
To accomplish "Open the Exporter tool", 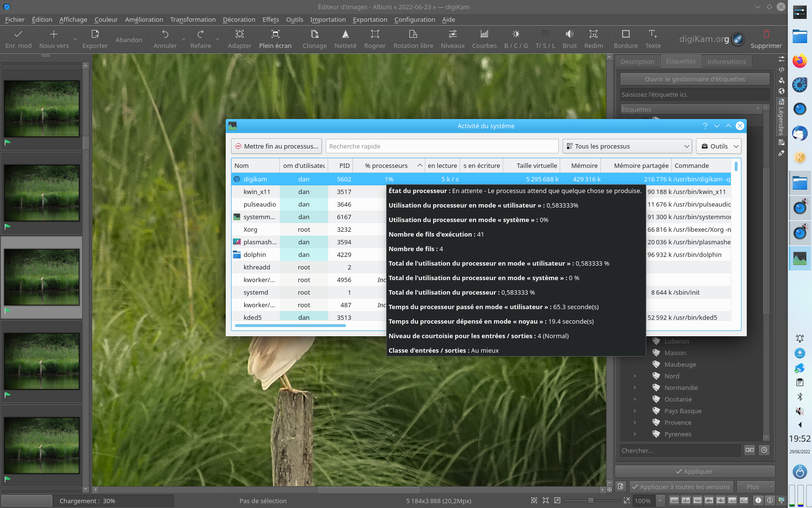I will point(95,39).
